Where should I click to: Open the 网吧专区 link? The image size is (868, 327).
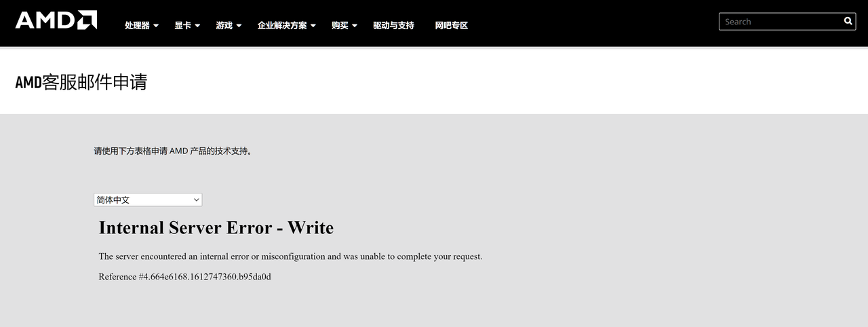point(452,25)
